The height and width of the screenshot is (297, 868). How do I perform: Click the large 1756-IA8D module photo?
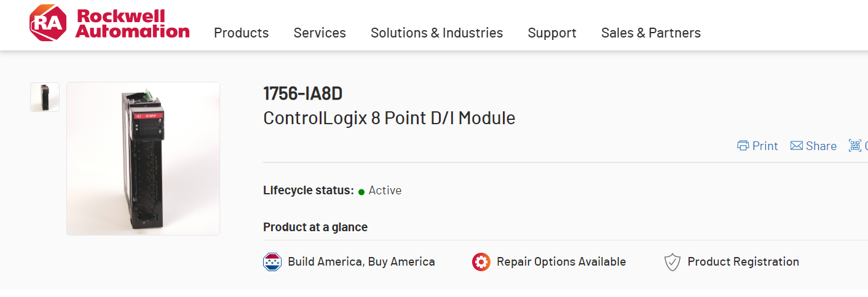pyautogui.click(x=143, y=159)
